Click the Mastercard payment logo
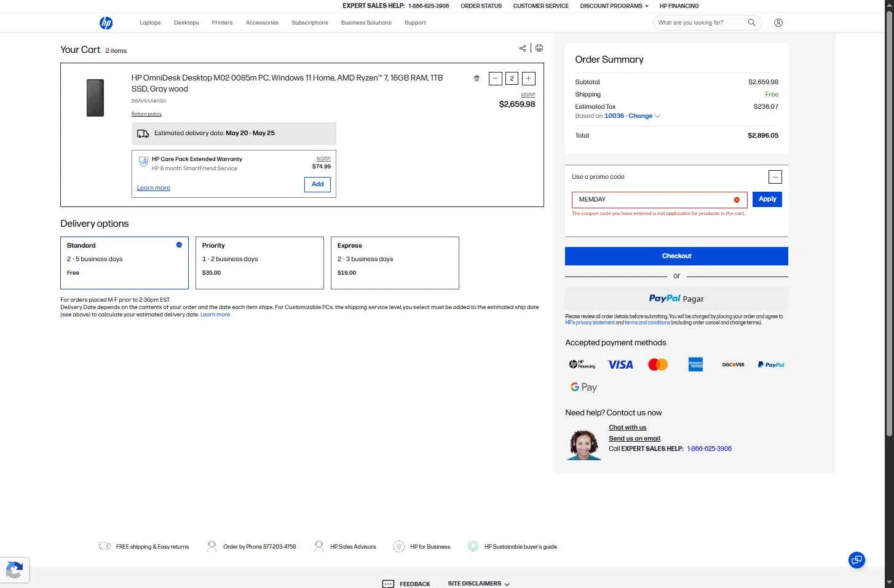This screenshot has width=894, height=588. (658, 364)
